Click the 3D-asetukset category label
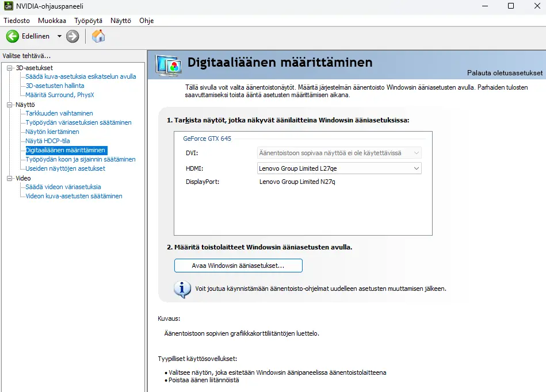546x392 pixels. coord(34,68)
